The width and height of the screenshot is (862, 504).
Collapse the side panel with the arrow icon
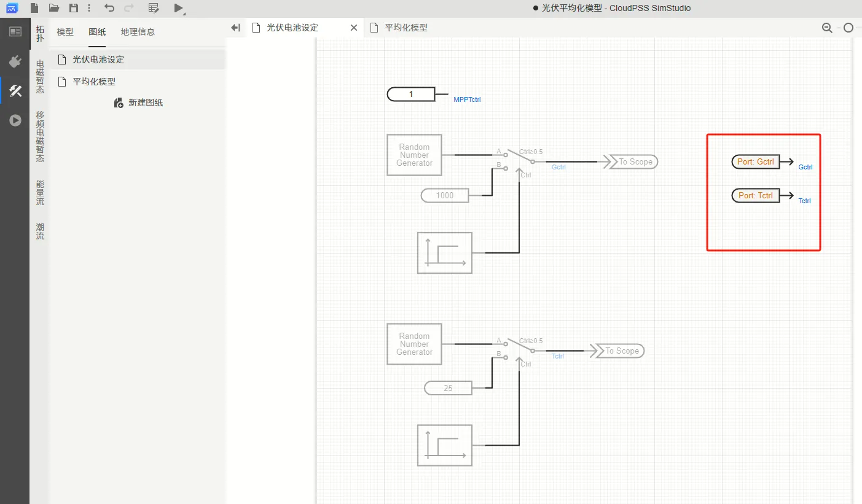tap(235, 28)
